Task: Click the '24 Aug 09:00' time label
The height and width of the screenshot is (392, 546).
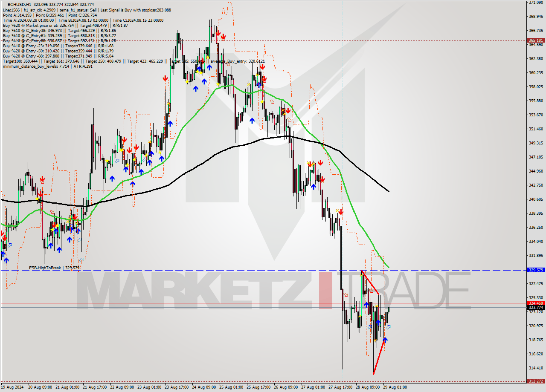Action: click(203, 387)
